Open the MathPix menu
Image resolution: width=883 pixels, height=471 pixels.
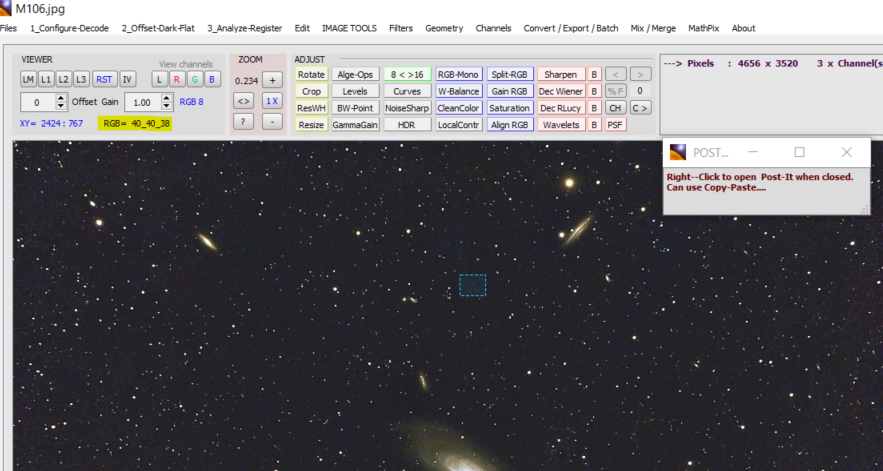pyautogui.click(x=703, y=28)
